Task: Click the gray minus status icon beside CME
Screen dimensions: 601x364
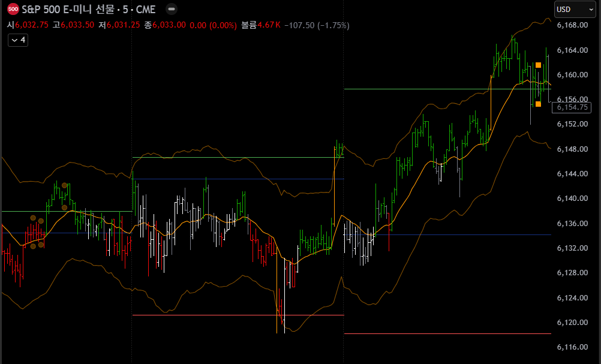Action: point(172,9)
